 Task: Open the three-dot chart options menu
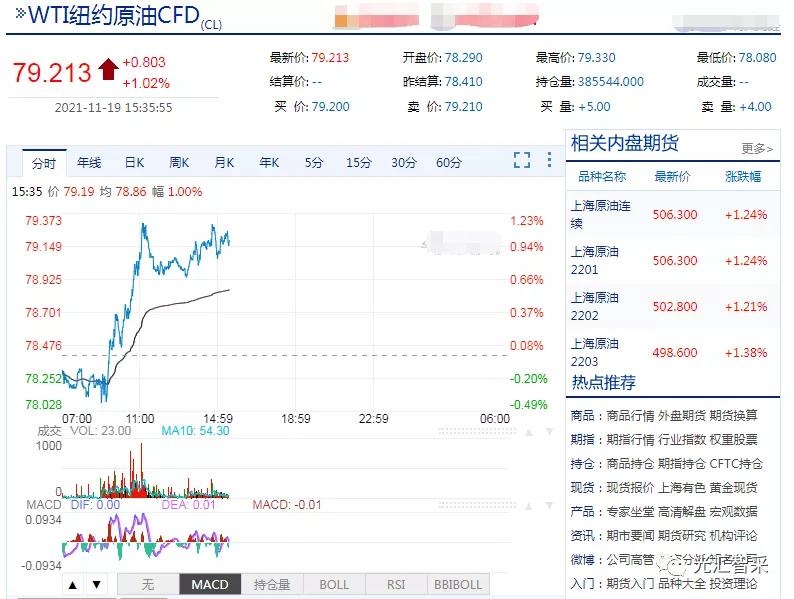coord(549,161)
